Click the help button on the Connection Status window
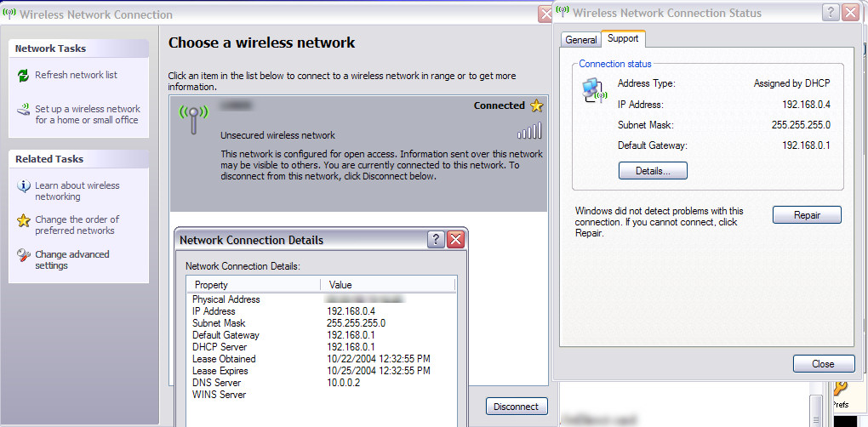Image resolution: width=868 pixels, height=427 pixels. [x=831, y=13]
